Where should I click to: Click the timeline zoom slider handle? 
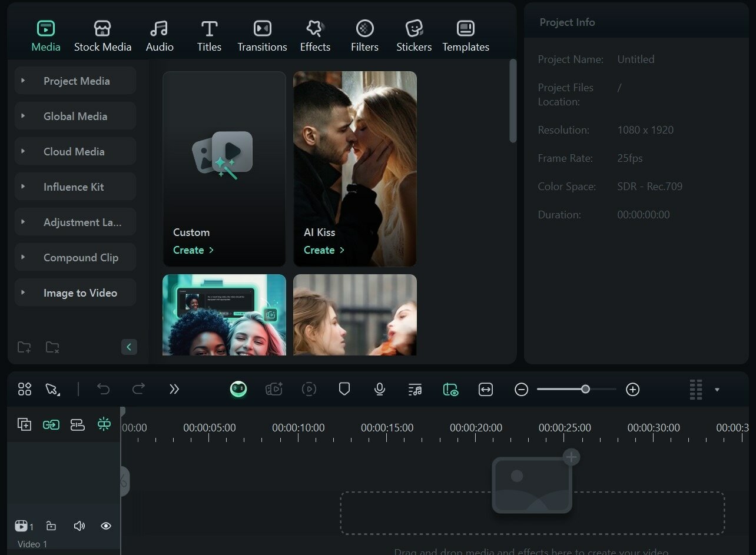[585, 389]
